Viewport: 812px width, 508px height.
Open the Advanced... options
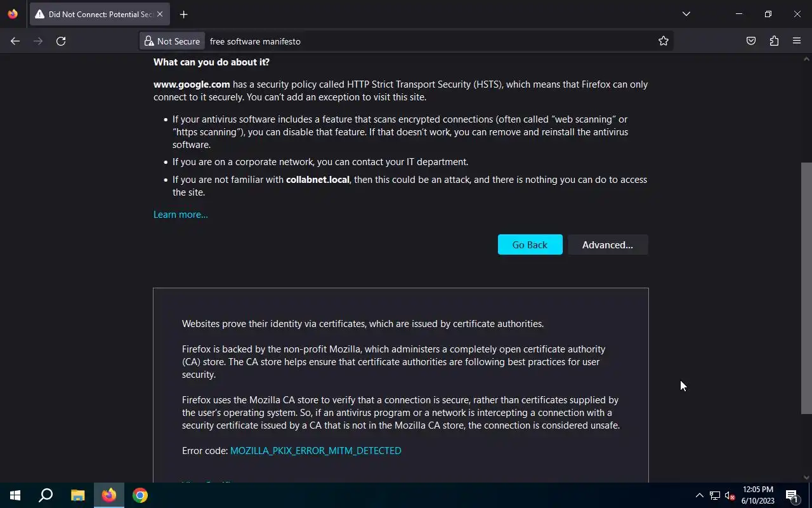pyautogui.click(x=608, y=244)
